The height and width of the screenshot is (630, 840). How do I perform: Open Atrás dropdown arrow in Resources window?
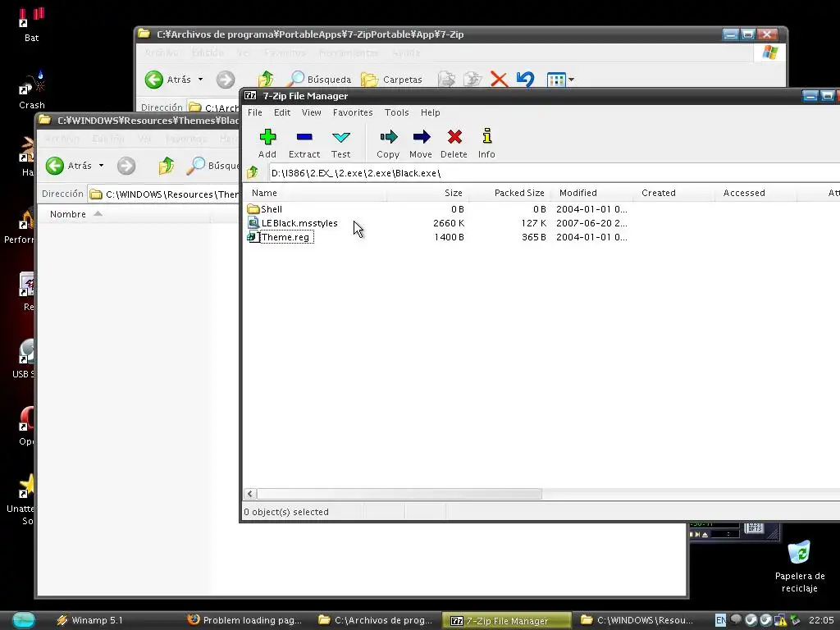pos(101,166)
